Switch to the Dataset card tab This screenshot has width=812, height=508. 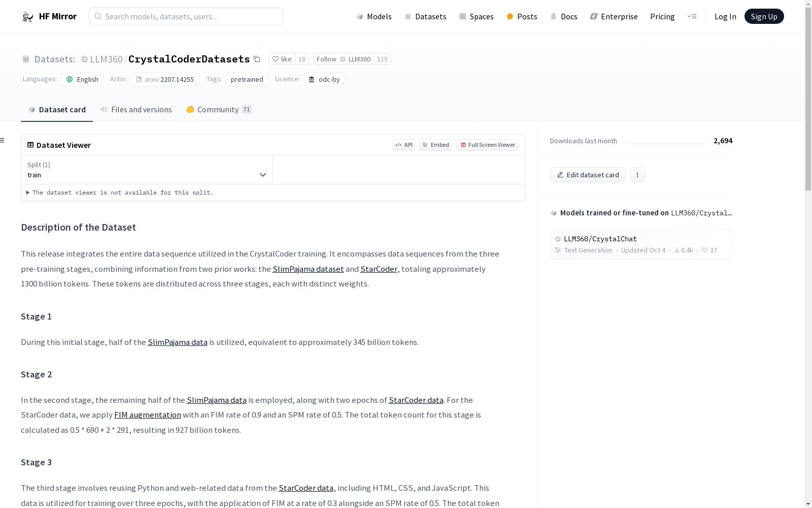click(57, 110)
